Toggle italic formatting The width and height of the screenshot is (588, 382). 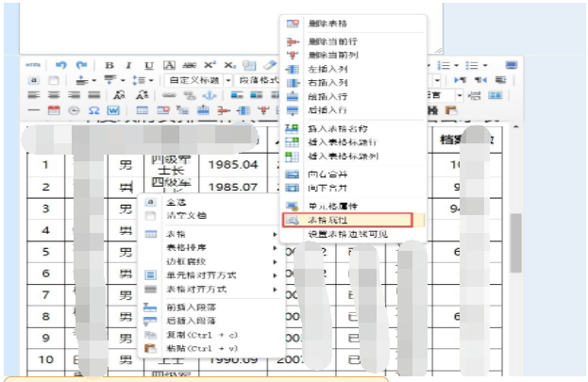[x=128, y=65]
